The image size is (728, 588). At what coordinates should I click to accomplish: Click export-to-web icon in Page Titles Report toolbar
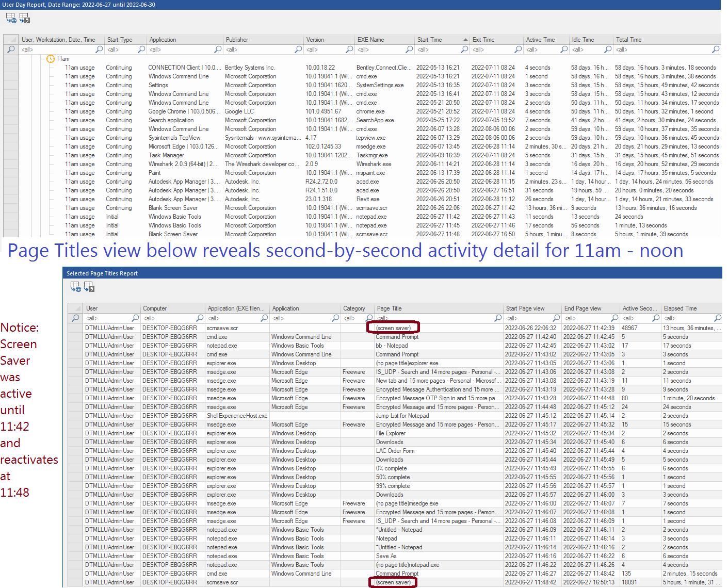coord(75,286)
